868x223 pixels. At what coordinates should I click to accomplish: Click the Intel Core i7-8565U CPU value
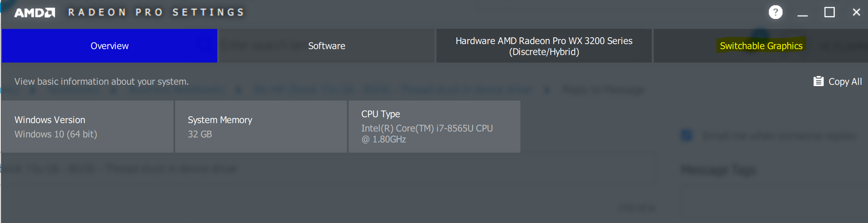tap(426, 134)
